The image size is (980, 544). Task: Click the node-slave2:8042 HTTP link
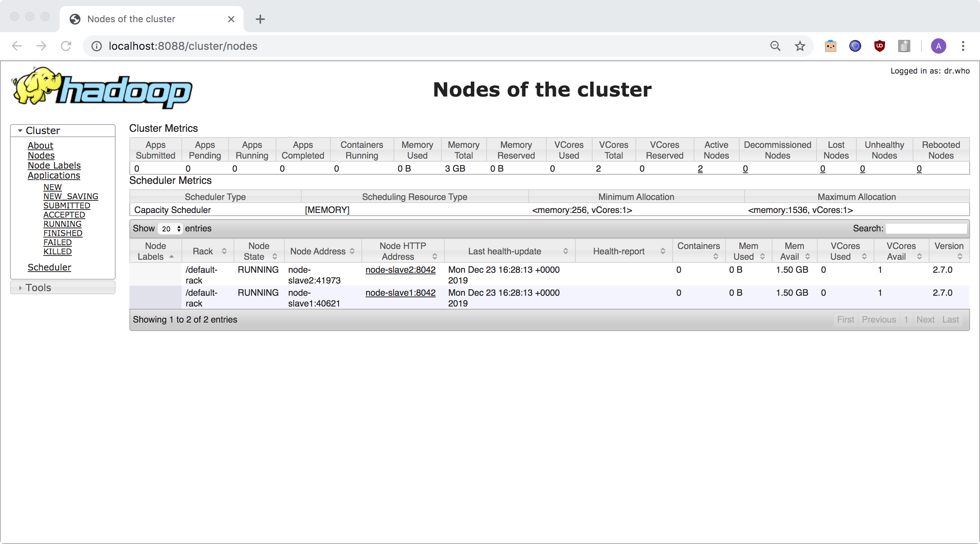(400, 269)
